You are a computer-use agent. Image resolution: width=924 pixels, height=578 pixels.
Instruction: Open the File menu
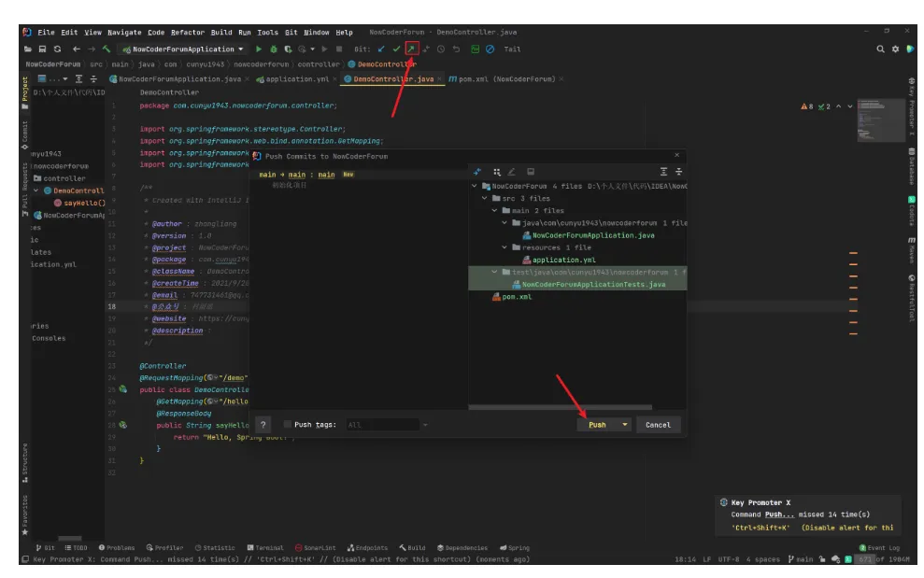(x=46, y=33)
